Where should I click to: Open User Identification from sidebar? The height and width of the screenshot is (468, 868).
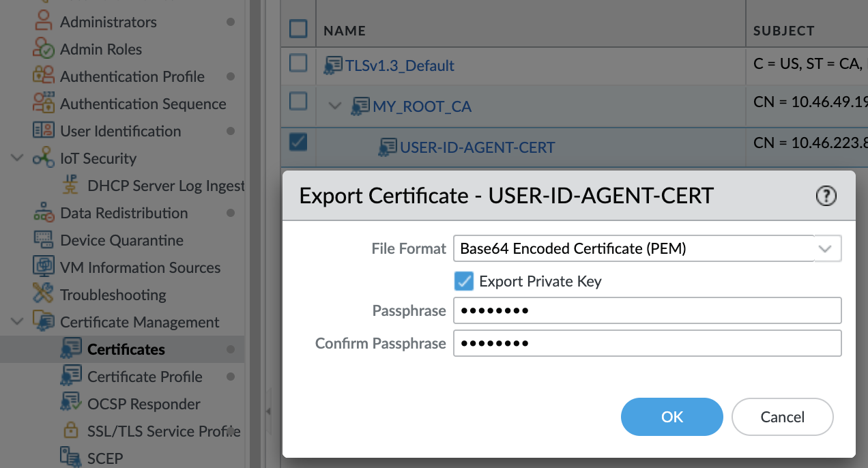point(120,131)
